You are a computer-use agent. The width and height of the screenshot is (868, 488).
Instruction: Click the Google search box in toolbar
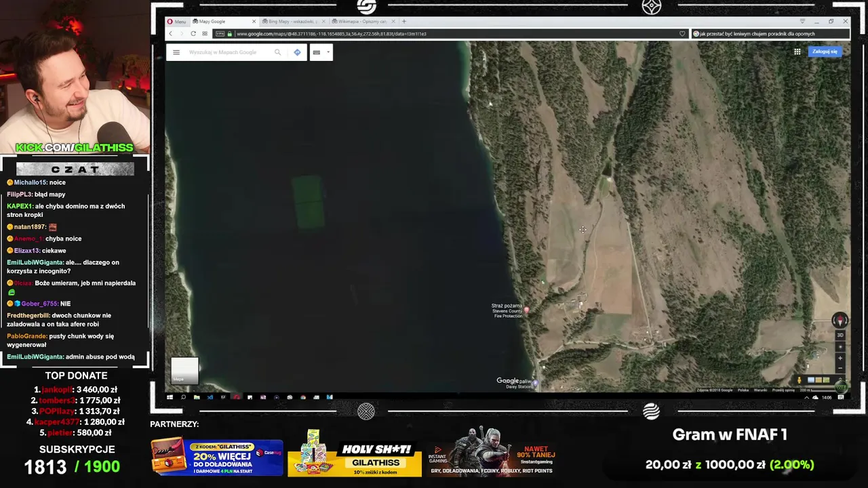(x=770, y=34)
